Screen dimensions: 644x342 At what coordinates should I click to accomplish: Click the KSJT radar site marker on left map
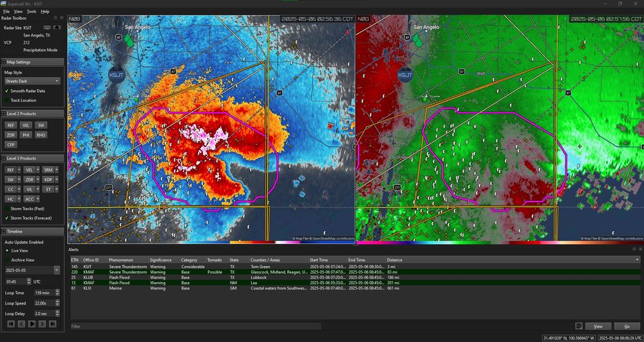[x=116, y=75]
